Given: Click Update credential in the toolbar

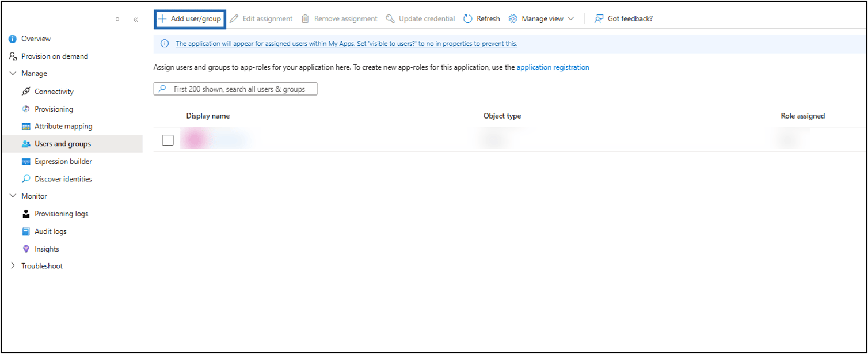Looking at the screenshot, I should pyautogui.click(x=420, y=18).
